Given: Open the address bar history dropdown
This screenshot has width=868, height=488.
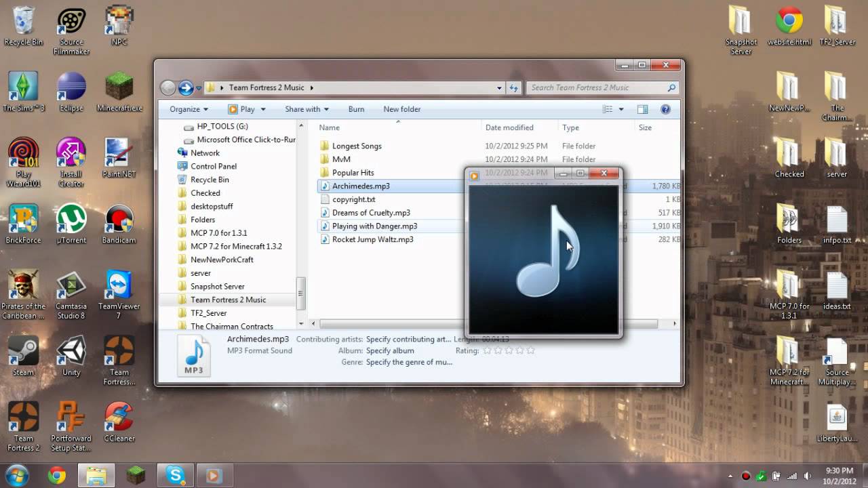Looking at the screenshot, I should [499, 87].
